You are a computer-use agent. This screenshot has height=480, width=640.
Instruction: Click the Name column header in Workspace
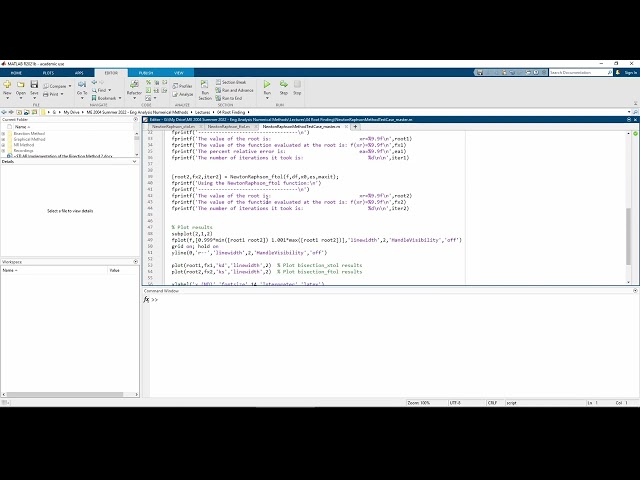pyautogui.click(x=54, y=270)
